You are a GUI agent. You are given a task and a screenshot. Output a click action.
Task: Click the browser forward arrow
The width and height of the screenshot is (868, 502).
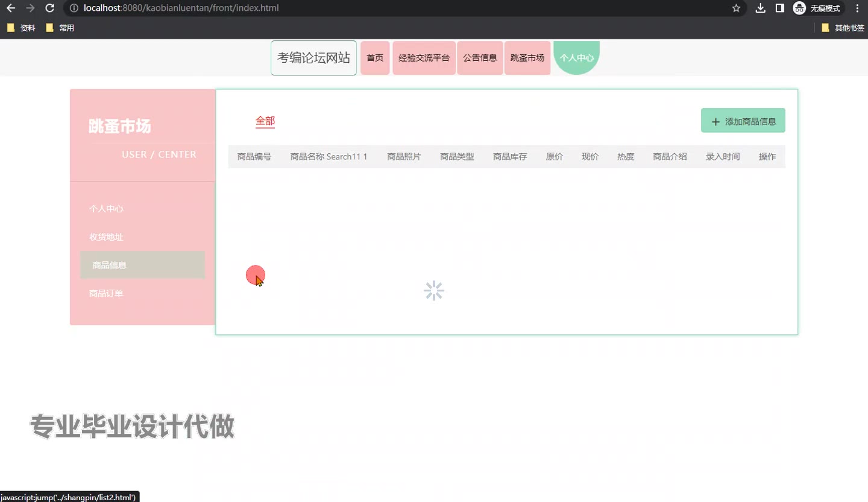tap(30, 8)
